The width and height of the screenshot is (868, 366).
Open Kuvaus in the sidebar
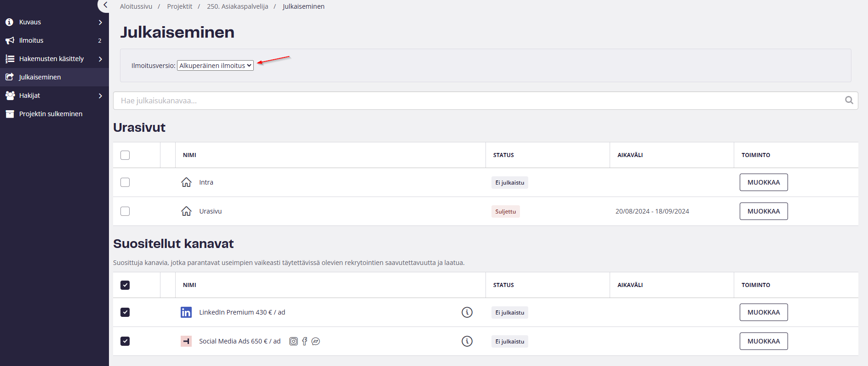pyautogui.click(x=54, y=22)
